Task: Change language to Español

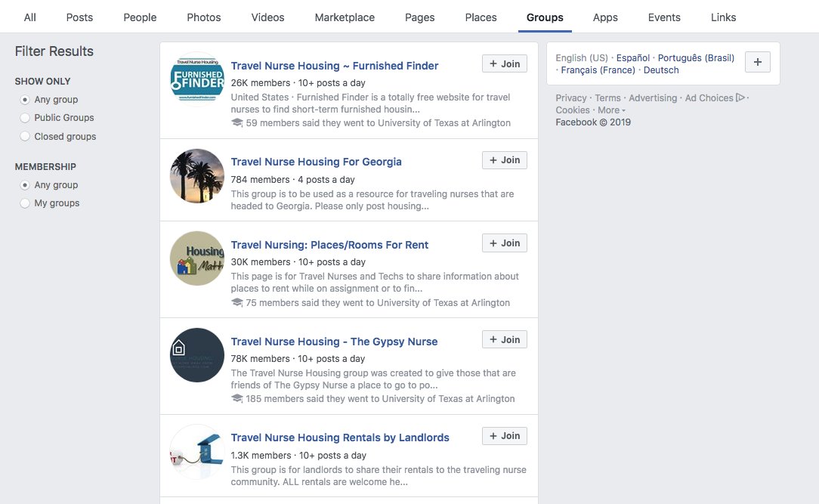Action: click(x=632, y=58)
